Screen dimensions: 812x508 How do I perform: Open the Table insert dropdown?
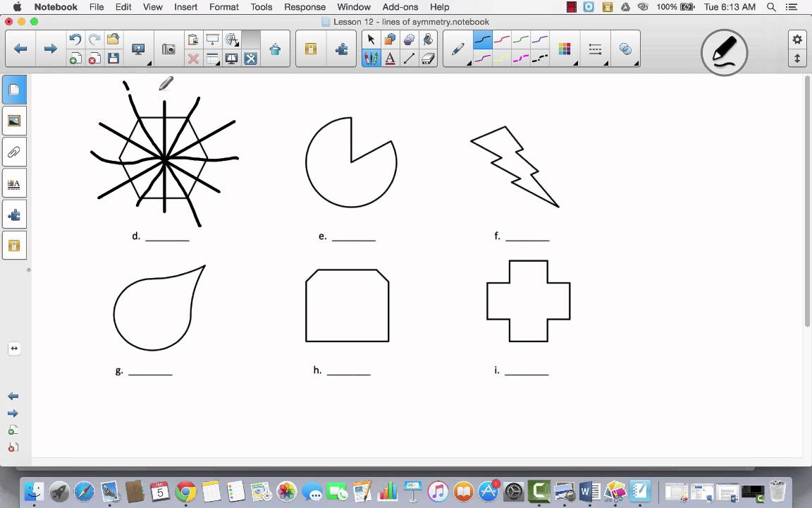(212, 58)
